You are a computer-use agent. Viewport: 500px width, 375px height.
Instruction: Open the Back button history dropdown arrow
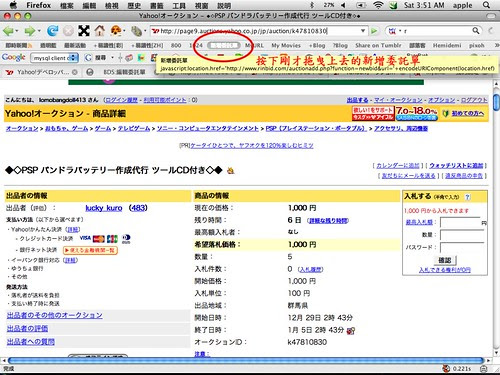17,31
